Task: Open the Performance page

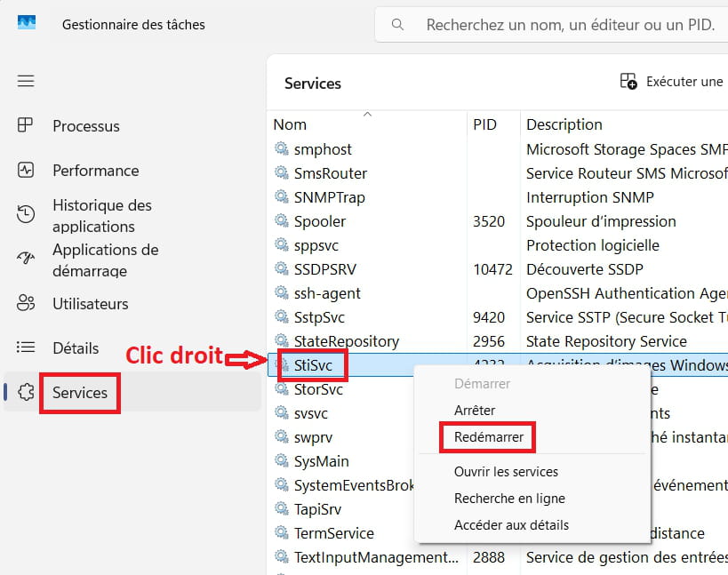Action: tap(96, 171)
